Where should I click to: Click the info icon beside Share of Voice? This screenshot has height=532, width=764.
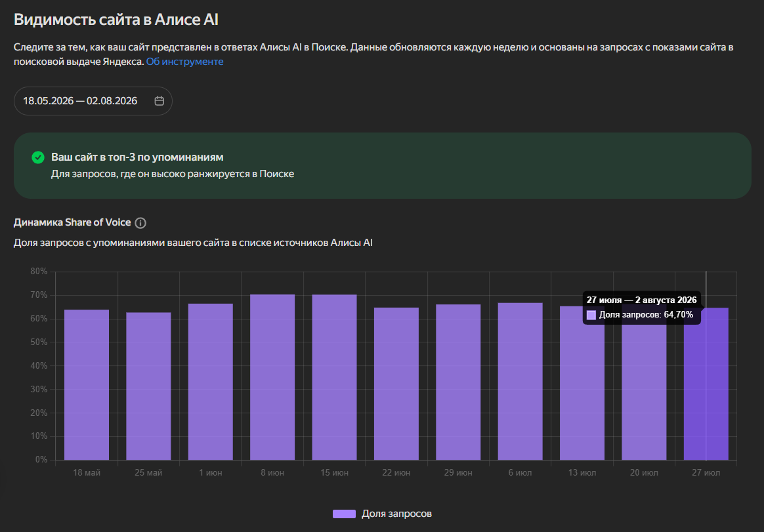pos(140,223)
